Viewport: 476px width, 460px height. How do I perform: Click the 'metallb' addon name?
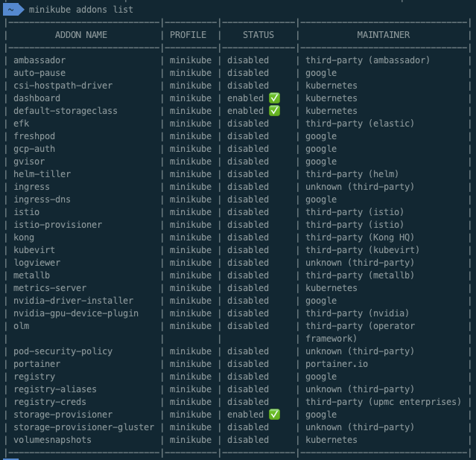click(31, 275)
